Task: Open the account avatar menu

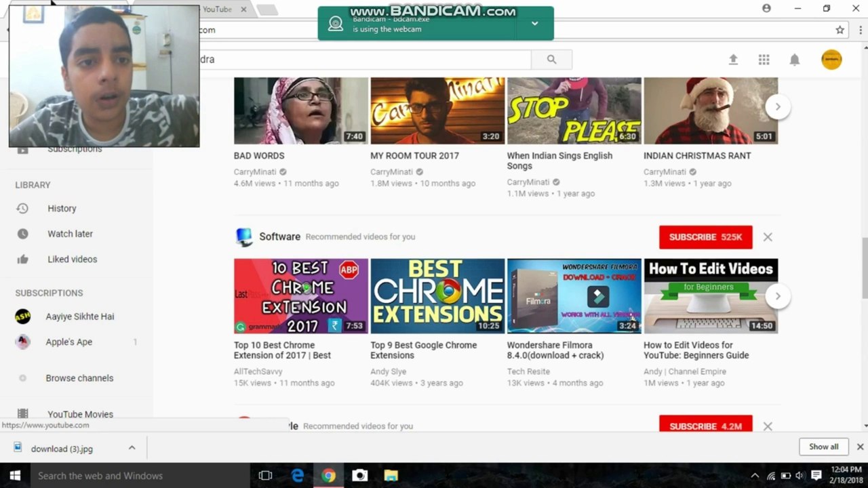Action: pyautogui.click(x=831, y=60)
